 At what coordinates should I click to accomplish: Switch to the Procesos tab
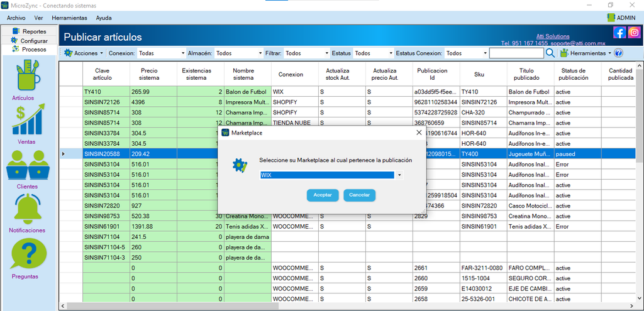(x=30, y=49)
